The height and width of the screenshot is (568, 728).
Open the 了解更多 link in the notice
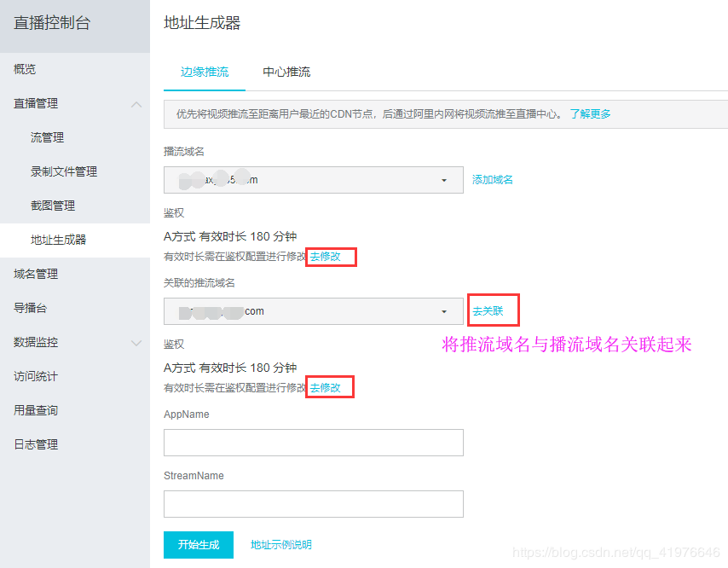click(590, 113)
